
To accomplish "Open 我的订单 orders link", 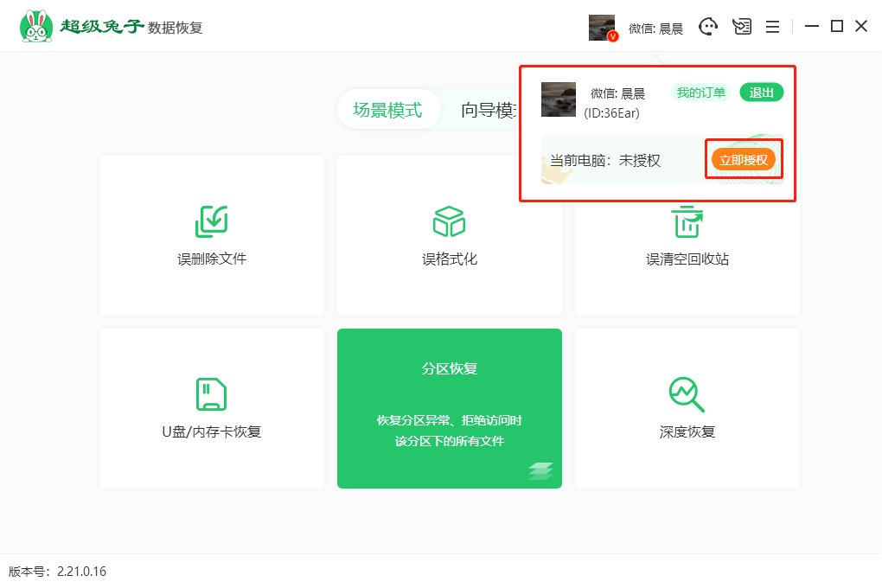I will tap(700, 93).
